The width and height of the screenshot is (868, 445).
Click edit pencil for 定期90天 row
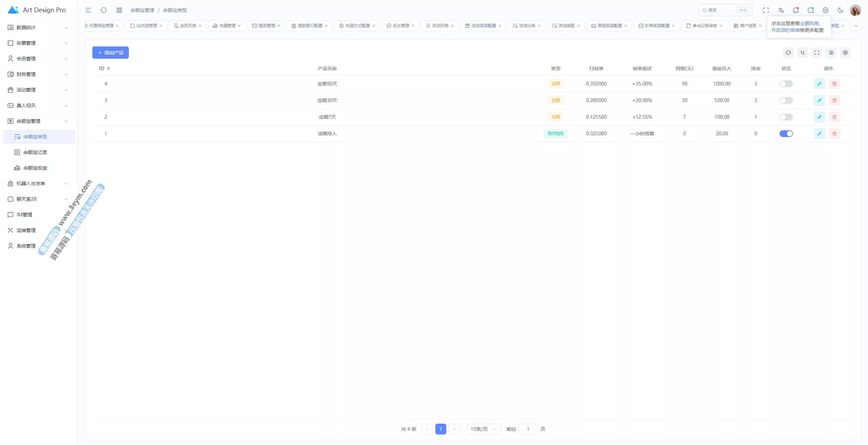point(819,84)
